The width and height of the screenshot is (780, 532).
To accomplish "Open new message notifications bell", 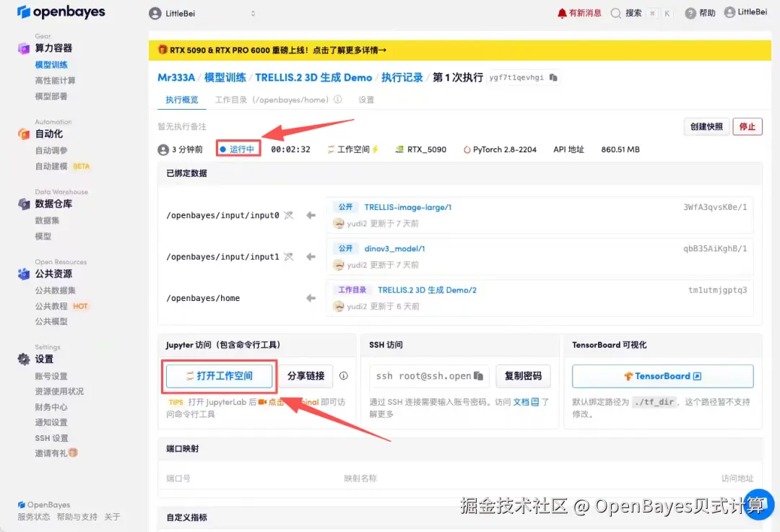I will pos(579,13).
